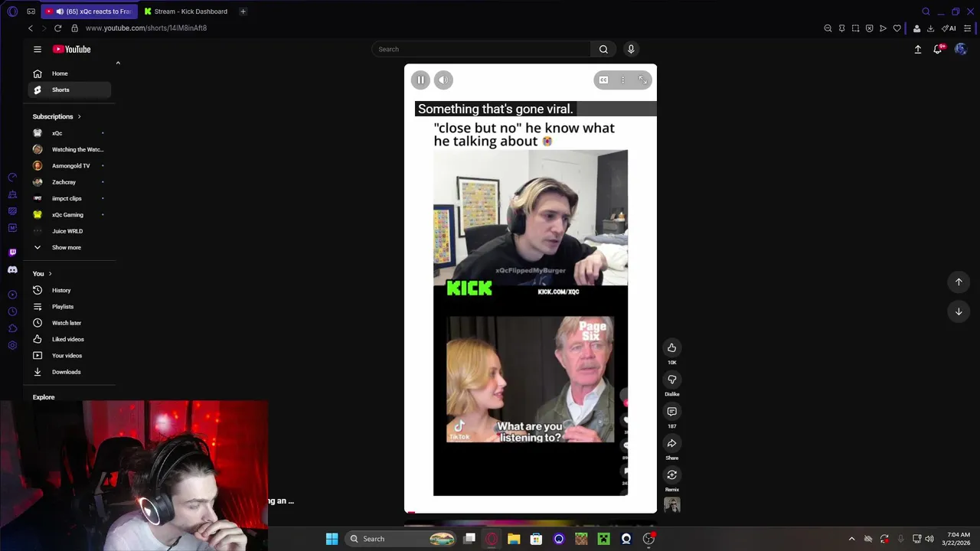Open Home in the sidebar
This screenshot has width=980, height=551.
70,73
